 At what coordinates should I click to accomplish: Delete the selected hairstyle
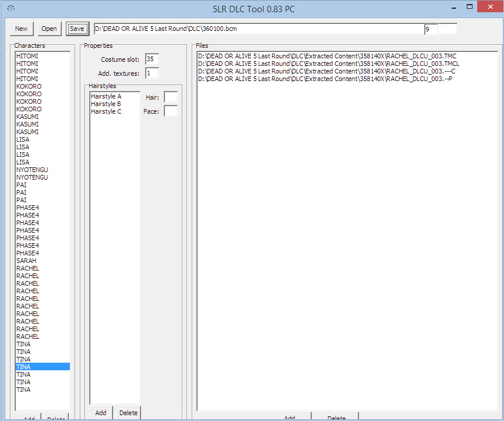pos(128,412)
